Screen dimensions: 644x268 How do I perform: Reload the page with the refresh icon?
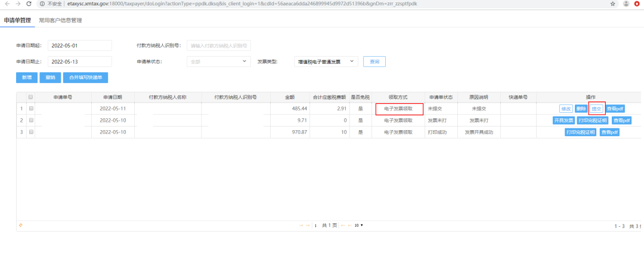point(29,4)
